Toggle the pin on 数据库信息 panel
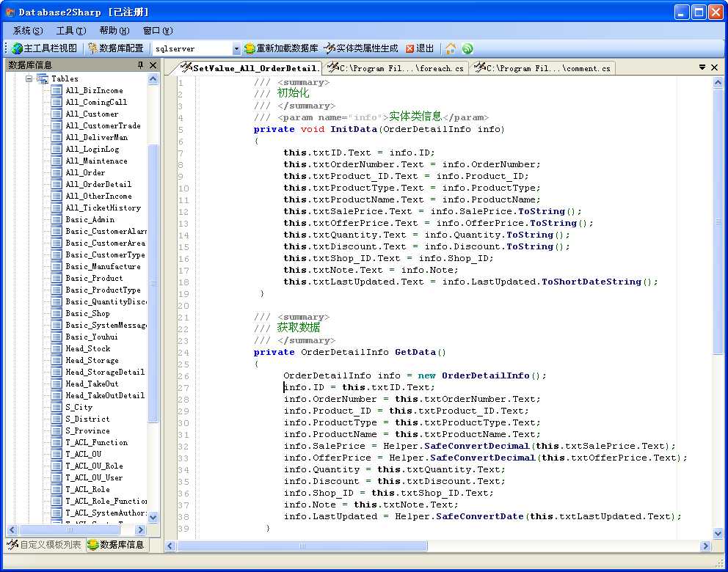The image size is (728, 572). (x=140, y=65)
